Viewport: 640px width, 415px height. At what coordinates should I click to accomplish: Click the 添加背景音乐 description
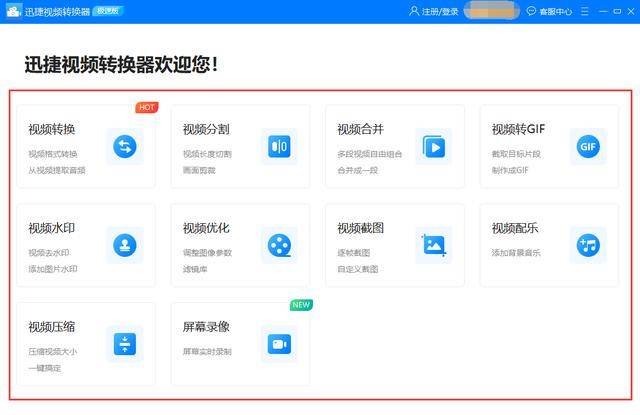[516, 253]
